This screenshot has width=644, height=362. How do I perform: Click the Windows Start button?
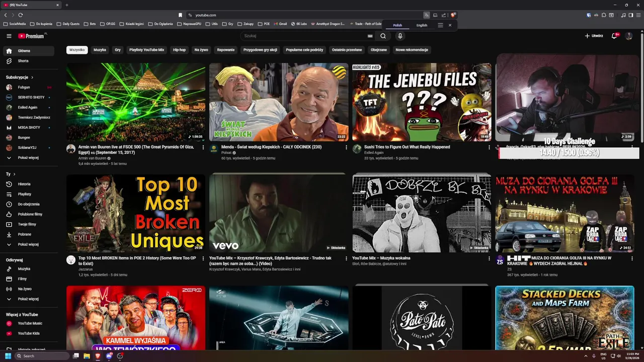[8, 356]
